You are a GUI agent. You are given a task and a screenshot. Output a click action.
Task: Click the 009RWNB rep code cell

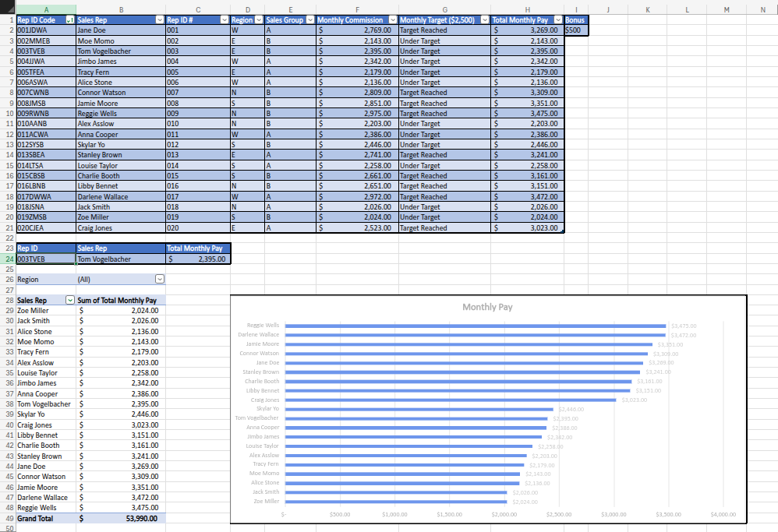click(x=46, y=114)
